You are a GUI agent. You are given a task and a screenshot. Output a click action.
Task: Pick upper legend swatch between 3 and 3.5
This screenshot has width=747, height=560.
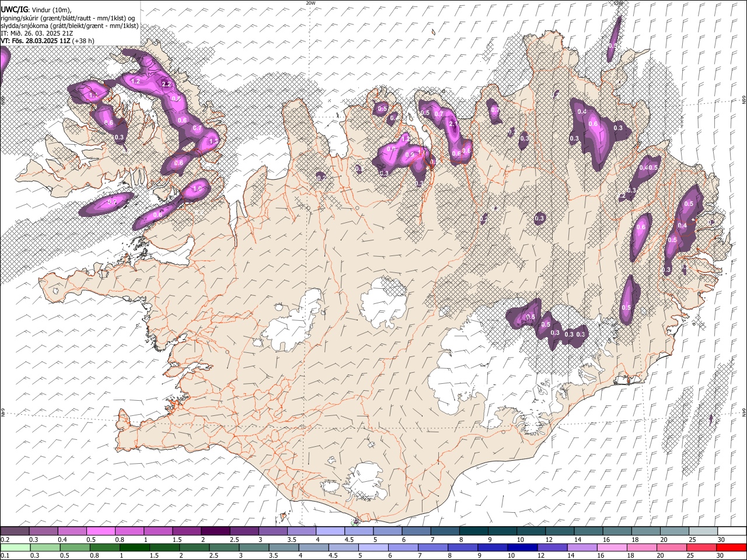[273, 531]
